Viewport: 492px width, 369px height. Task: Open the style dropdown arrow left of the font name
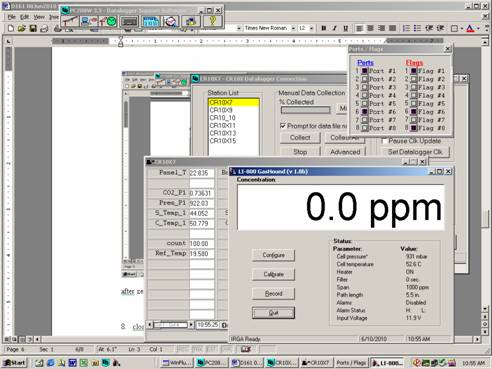239,28
